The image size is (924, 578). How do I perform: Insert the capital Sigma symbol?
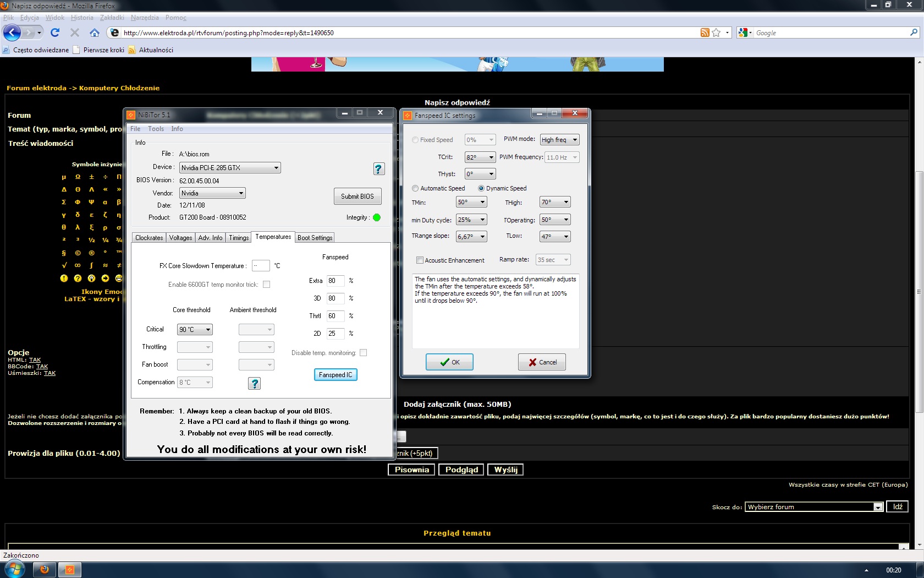coord(64,202)
